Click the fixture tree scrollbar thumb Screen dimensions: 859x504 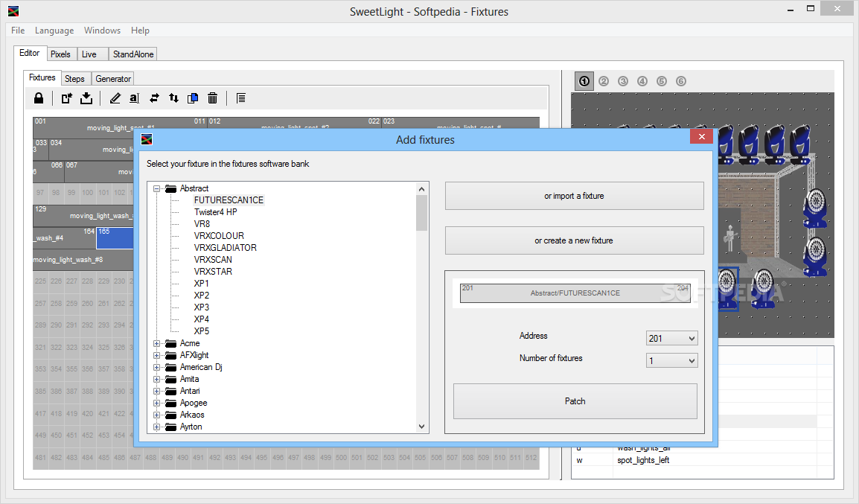(421, 213)
